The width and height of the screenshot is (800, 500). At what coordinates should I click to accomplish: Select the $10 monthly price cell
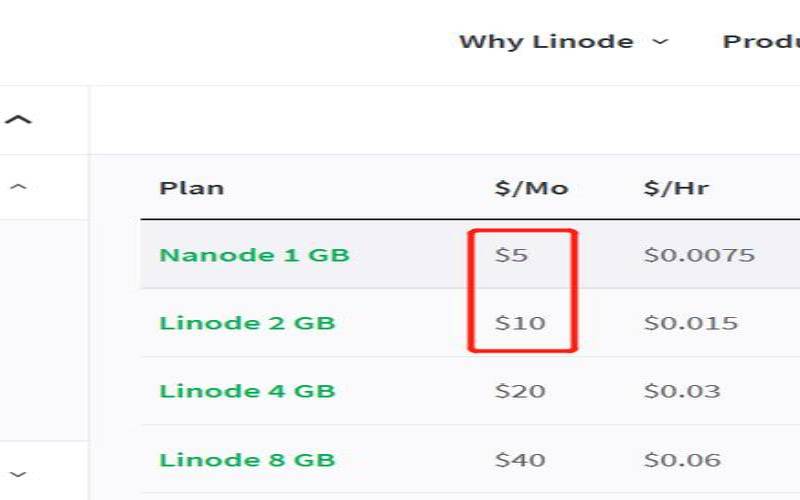(520, 323)
